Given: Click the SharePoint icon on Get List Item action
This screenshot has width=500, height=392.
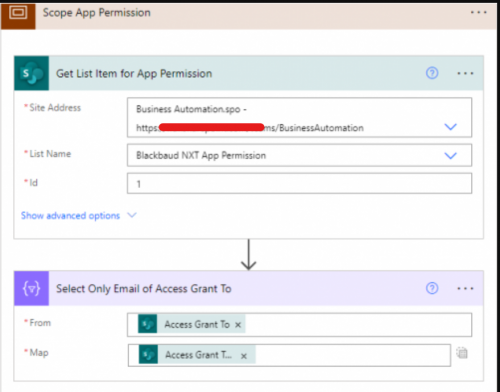Looking at the screenshot, I should [32, 73].
